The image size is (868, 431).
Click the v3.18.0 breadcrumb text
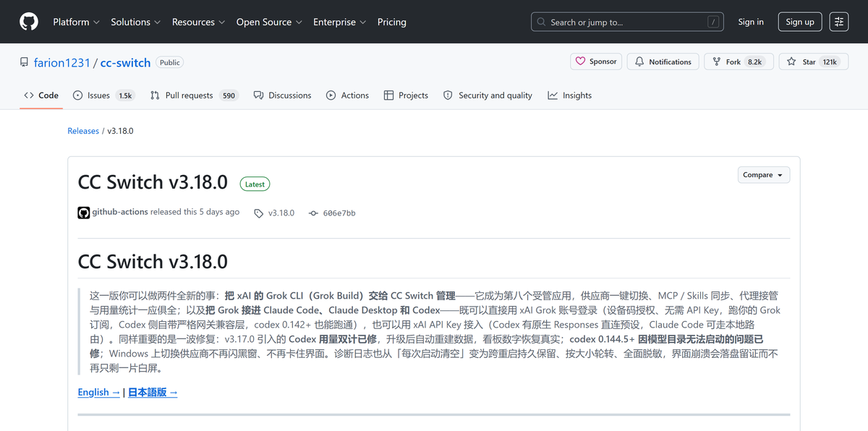(121, 131)
